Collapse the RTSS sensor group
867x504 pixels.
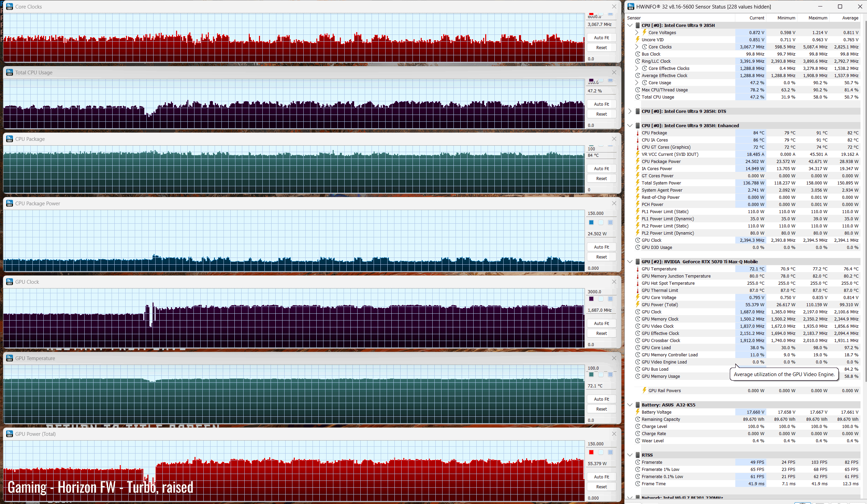point(630,455)
